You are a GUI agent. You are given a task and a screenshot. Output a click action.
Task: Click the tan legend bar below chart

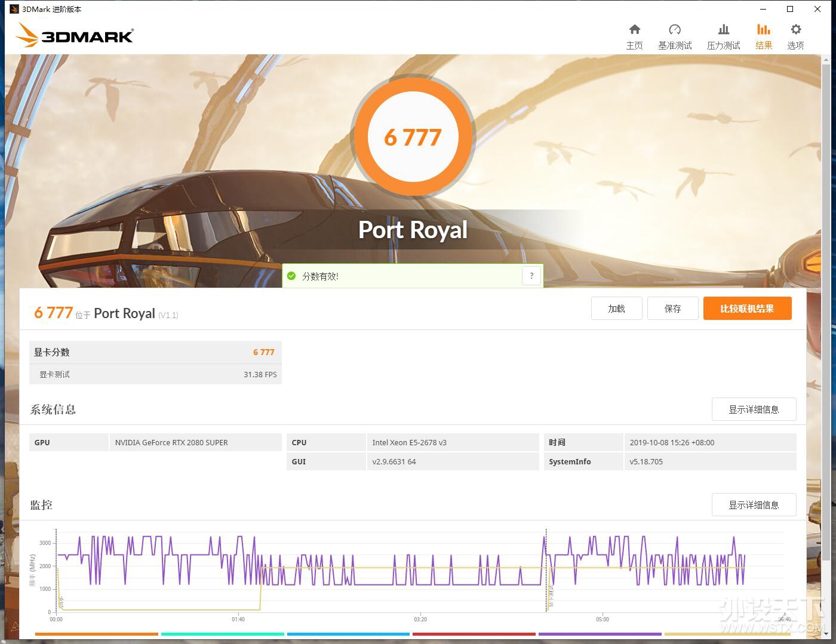pyautogui.click(x=726, y=634)
